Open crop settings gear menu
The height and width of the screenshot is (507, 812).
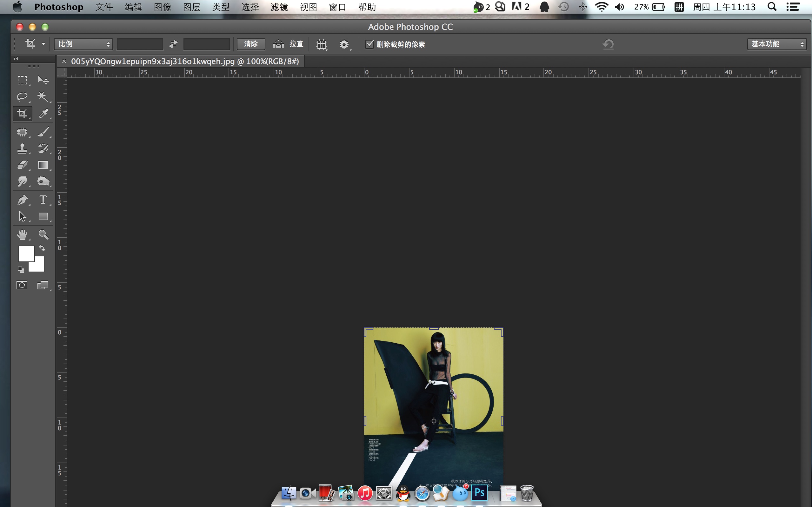[344, 44]
